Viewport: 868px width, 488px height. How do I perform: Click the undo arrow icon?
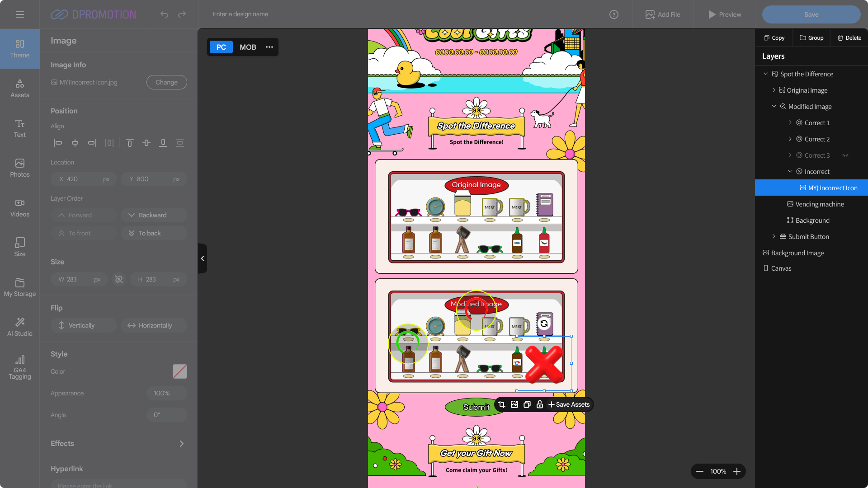(164, 14)
